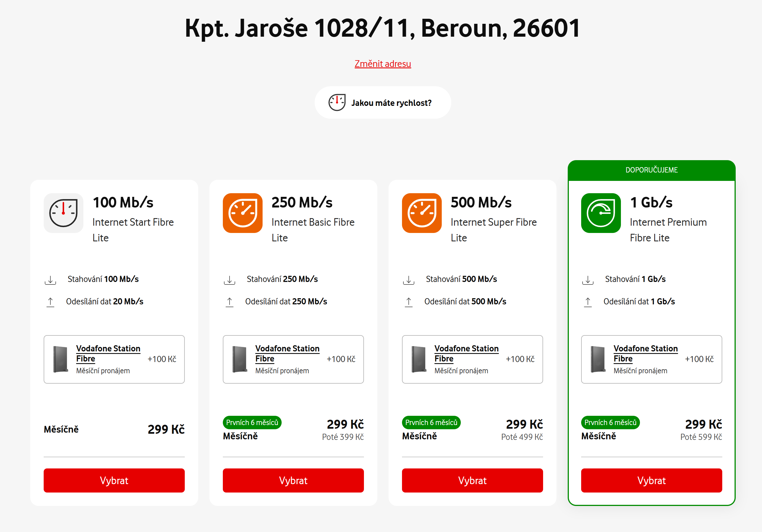The width and height of the screenshot is (762, 532).
Task: Click the Jakou máte rychlost? button
Action: pos(383,102)
